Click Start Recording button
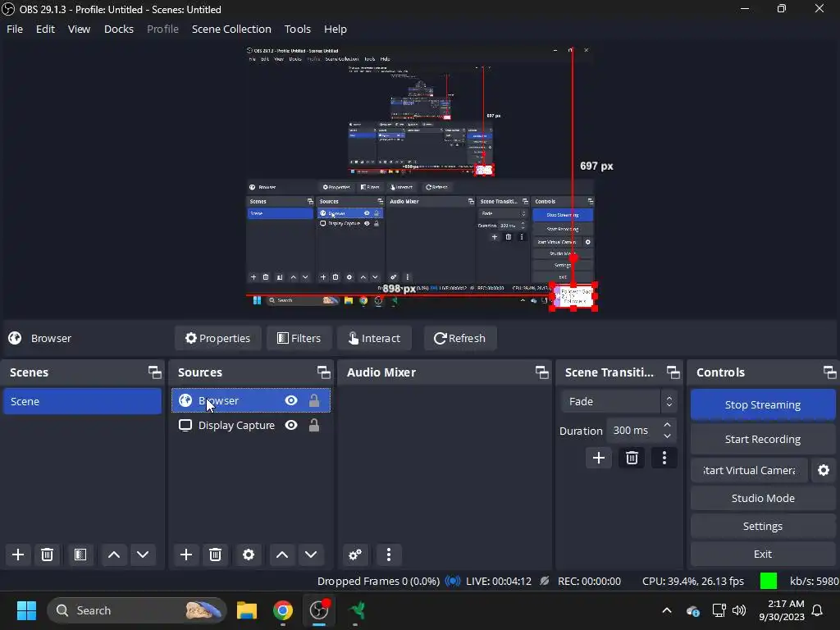840x630 pixels. 762,439
